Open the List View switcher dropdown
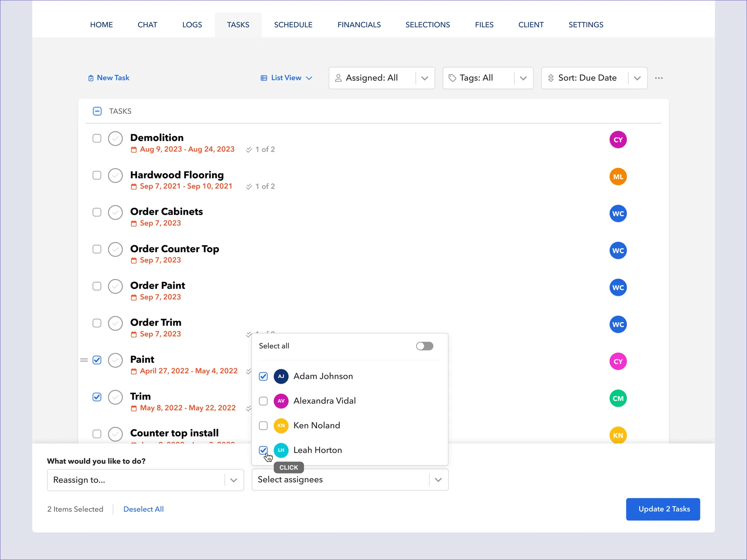The image size is (747, 560). click(286, 78)
